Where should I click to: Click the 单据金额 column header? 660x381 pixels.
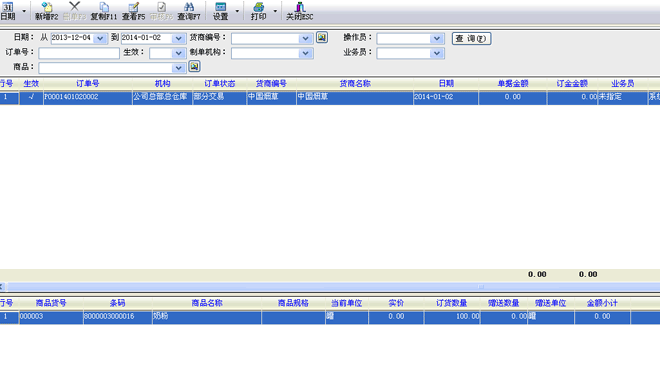point(513,83)
